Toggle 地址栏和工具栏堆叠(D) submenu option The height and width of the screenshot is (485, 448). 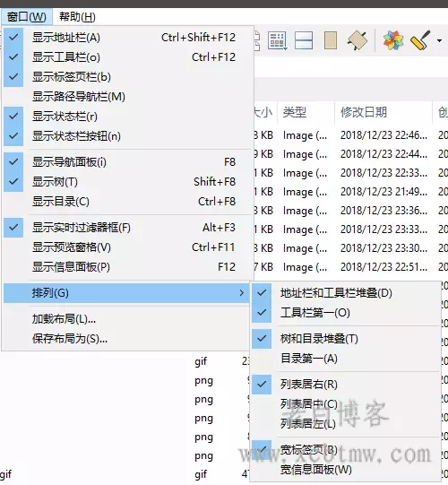(x=346, y=293)
